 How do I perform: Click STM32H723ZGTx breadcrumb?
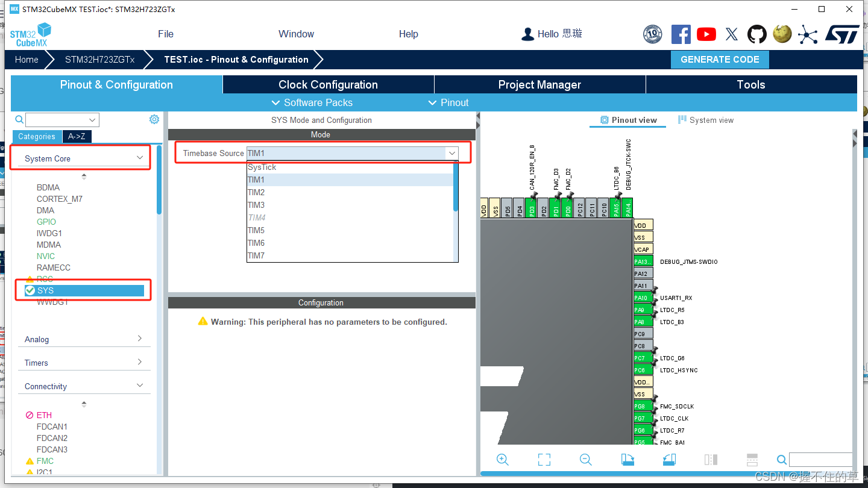(99, 60)
